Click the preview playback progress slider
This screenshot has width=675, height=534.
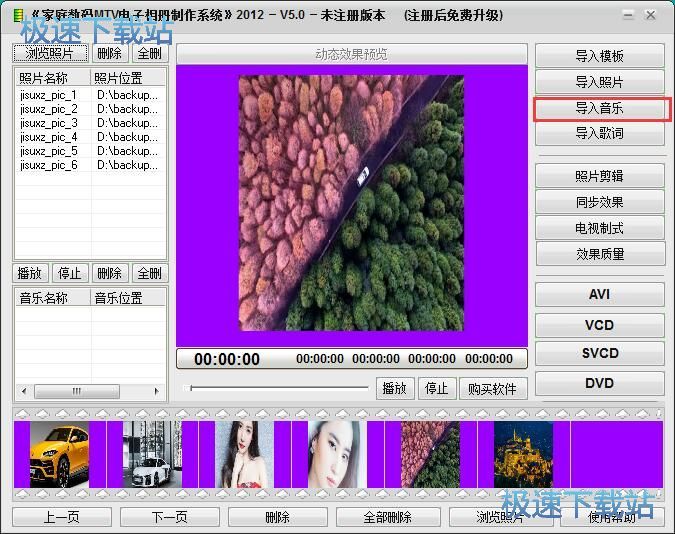point(279,388)
